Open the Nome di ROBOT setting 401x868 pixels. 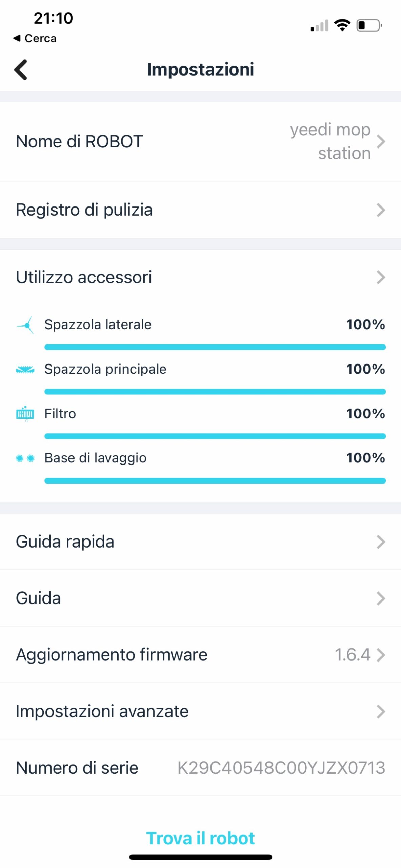(x=200, y=141)
